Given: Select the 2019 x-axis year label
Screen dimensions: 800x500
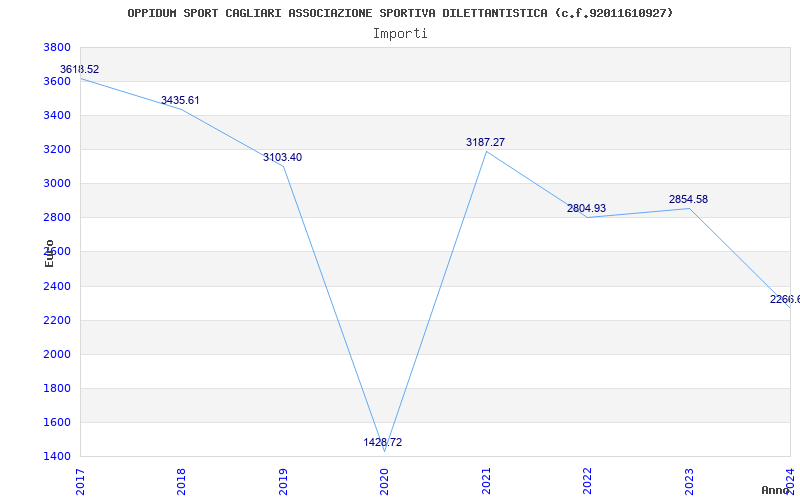Looking at the screenshot, I should [x=283, y=482].
